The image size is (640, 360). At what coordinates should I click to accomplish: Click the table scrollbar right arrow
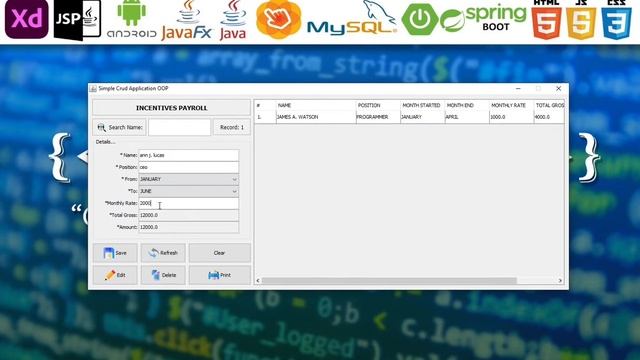click(560, 280)
